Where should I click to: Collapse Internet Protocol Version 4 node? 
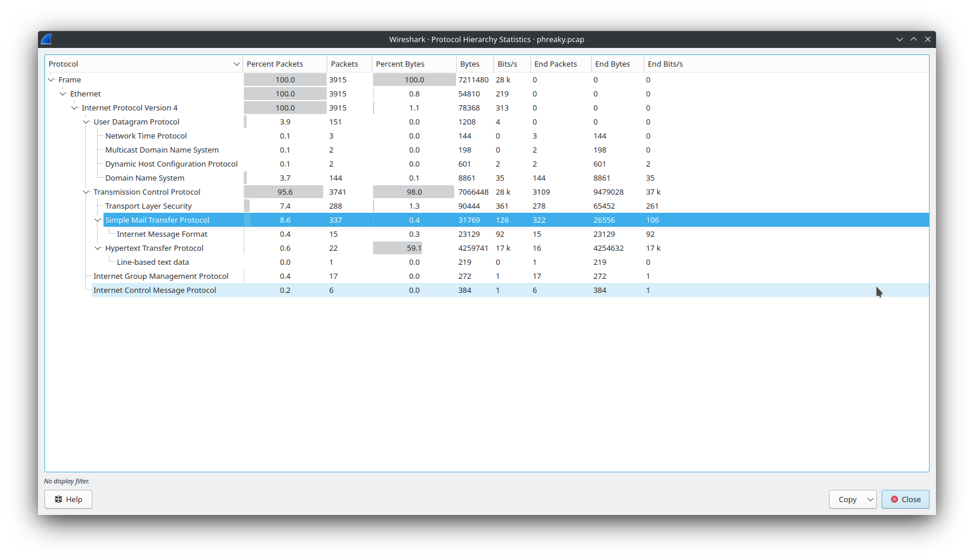74,108
